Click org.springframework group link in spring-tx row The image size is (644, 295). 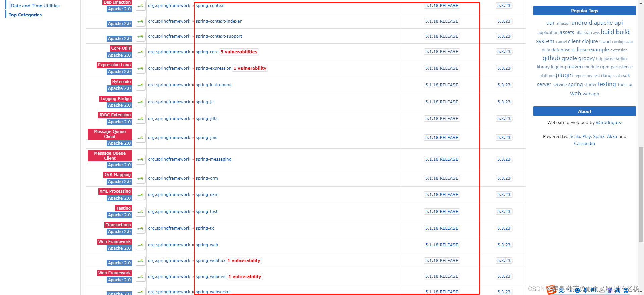[x=169, y=228]
